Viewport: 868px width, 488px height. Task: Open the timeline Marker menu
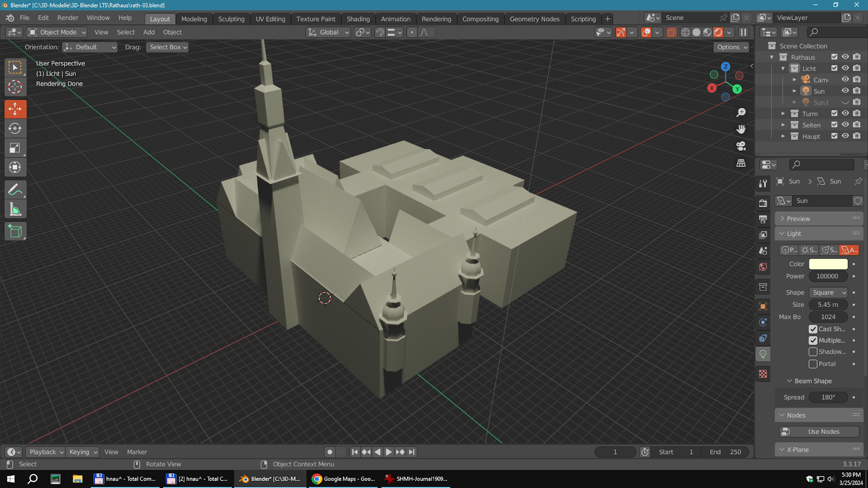(137, 452)
